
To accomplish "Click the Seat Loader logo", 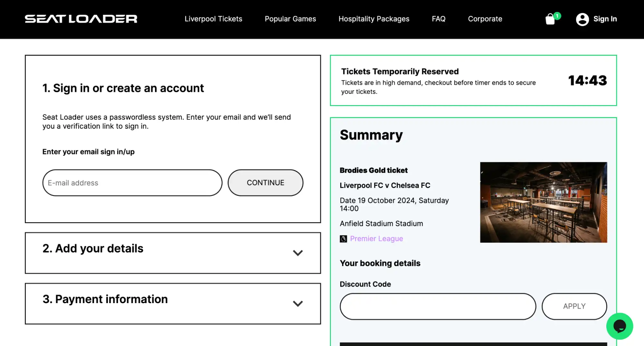I will [81, 19].
